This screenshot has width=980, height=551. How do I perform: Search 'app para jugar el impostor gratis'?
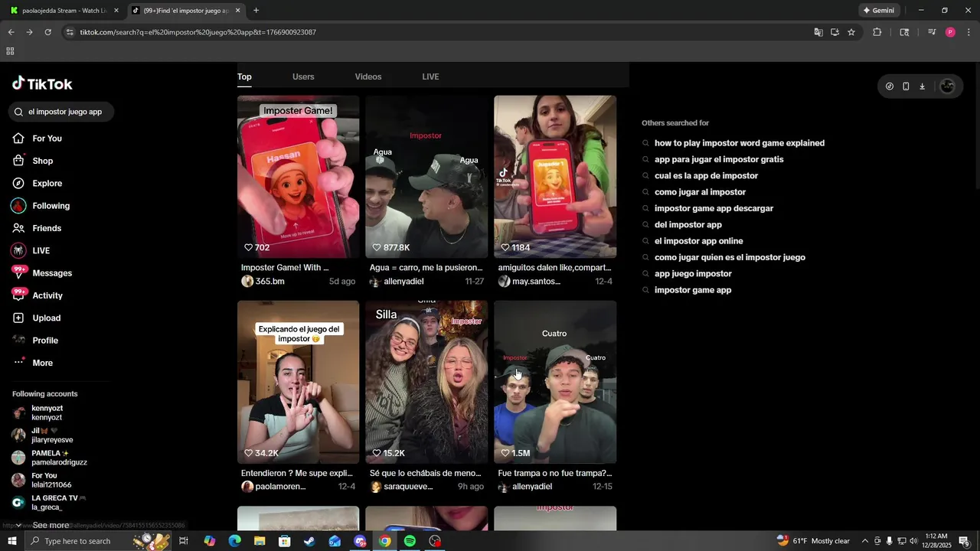click(x=719, y=159)
